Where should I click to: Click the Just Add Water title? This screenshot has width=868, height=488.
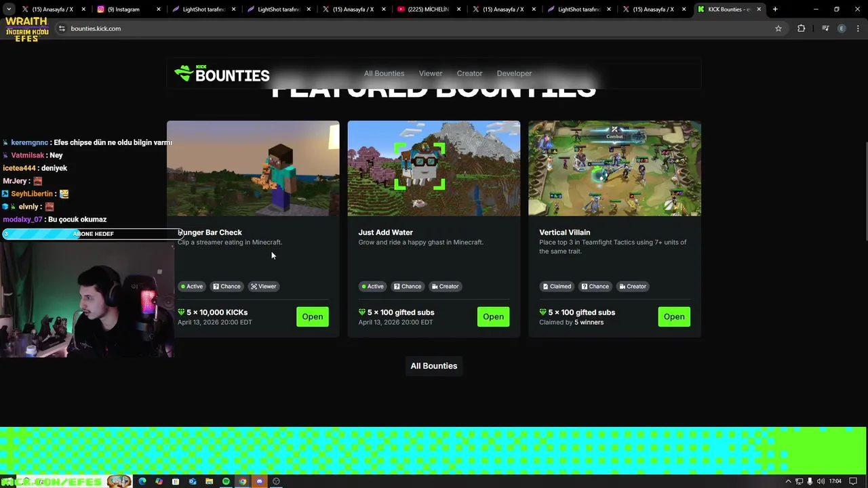click(386, 232)
